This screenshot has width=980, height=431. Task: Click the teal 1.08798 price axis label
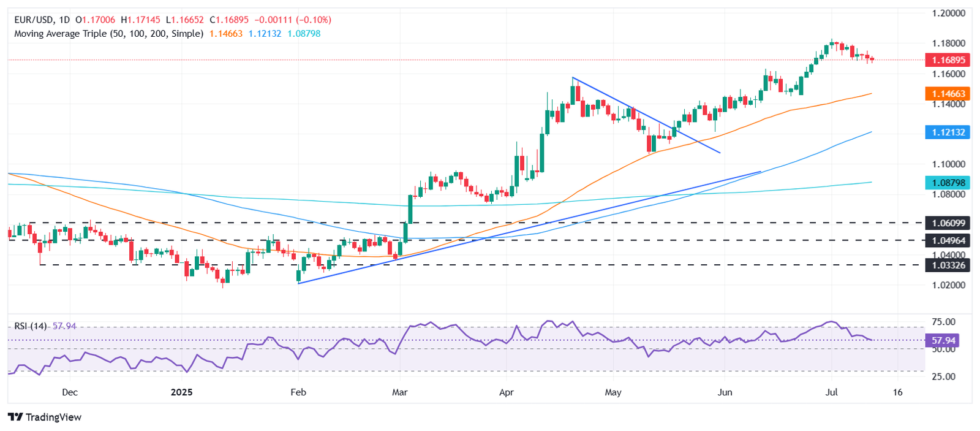coord(948,183)
